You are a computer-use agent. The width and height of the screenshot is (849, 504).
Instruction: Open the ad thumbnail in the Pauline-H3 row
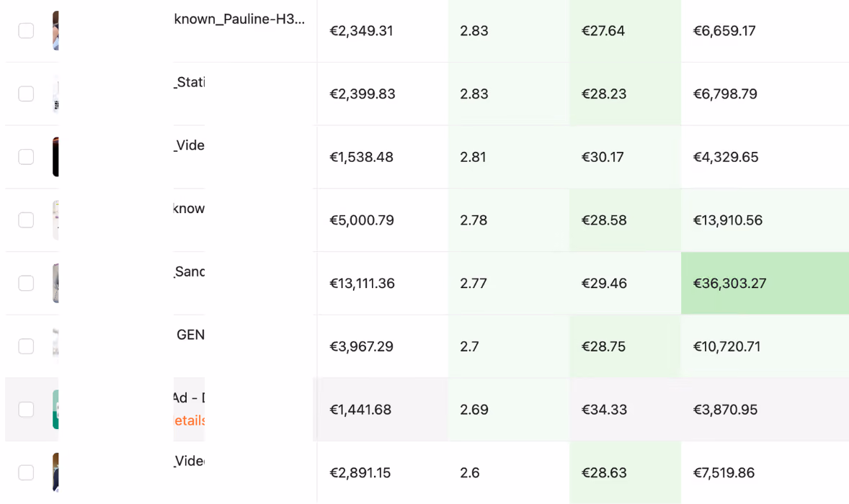(x=55, y=31)
